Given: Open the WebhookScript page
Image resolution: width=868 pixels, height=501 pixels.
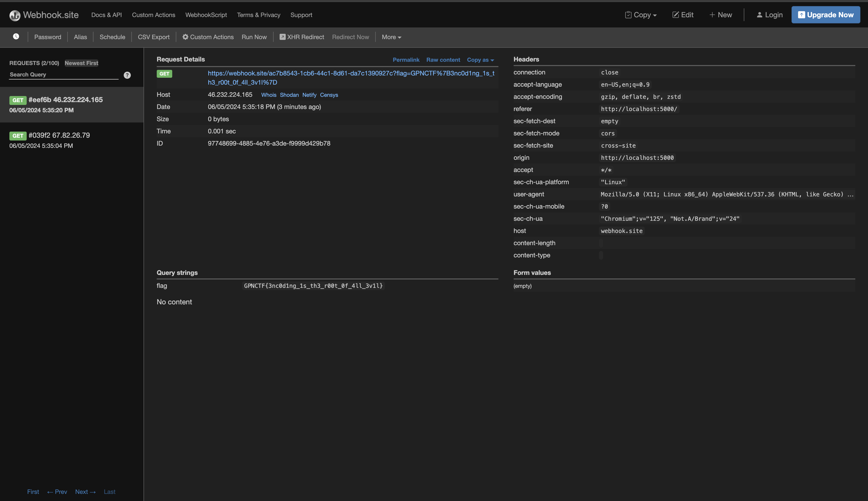Looking at the screenshot, I should click(x=206, y=15).
